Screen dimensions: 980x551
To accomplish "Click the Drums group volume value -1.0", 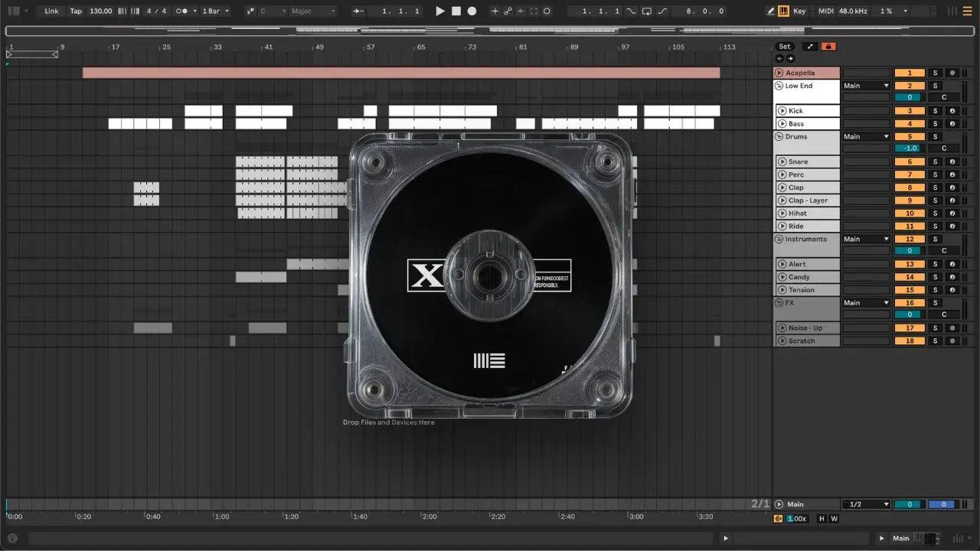I will tap(910, 148).
